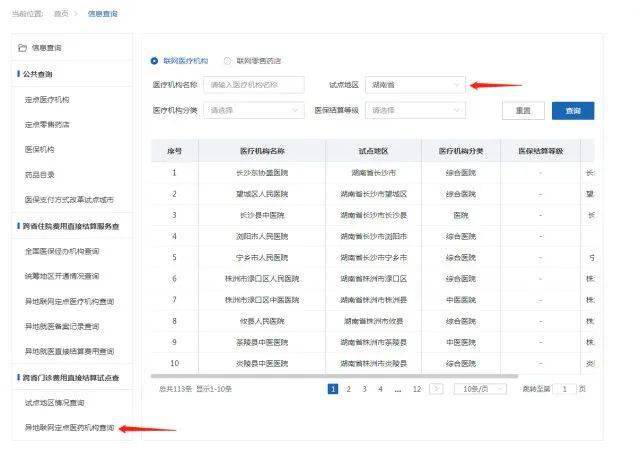Click the folder icon beside 信息查询
This screenshot has width=640, height=452.
[x=23, y=47]
